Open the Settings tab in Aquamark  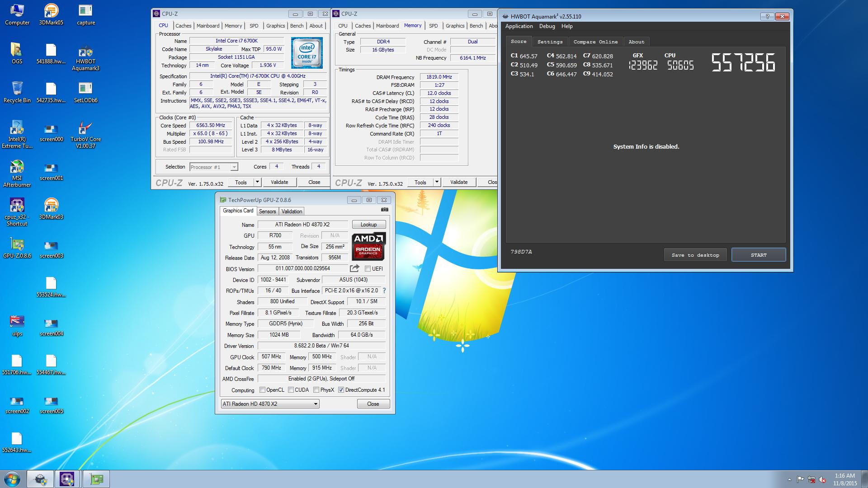[x=550, y=42]
